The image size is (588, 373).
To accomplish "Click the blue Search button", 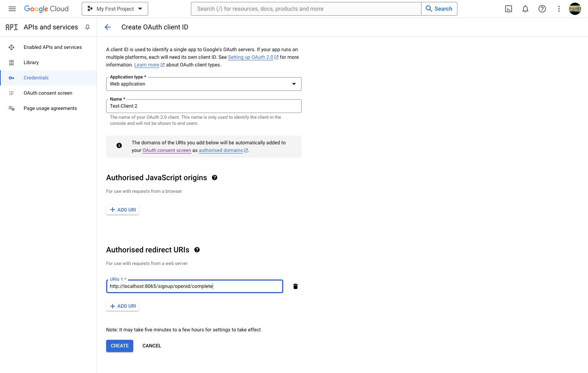I will [439, 9].
